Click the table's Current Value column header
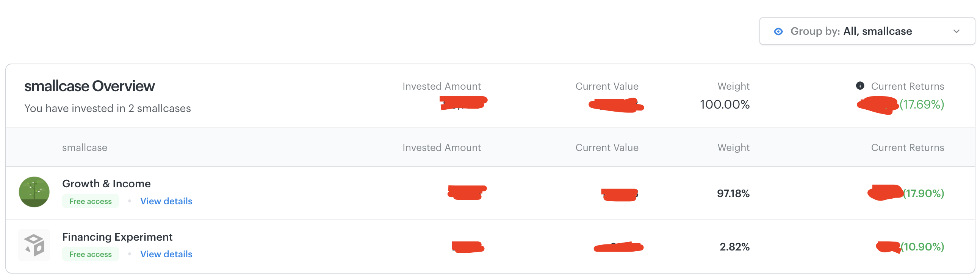Viewport: 980px width, 280px height. pyautogui.click(x=607, y=148)
